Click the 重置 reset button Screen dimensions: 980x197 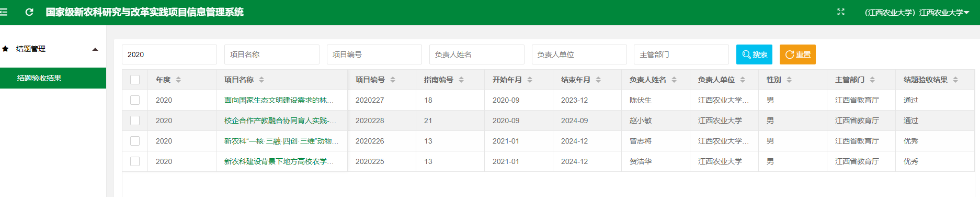[x=797, y=54]
